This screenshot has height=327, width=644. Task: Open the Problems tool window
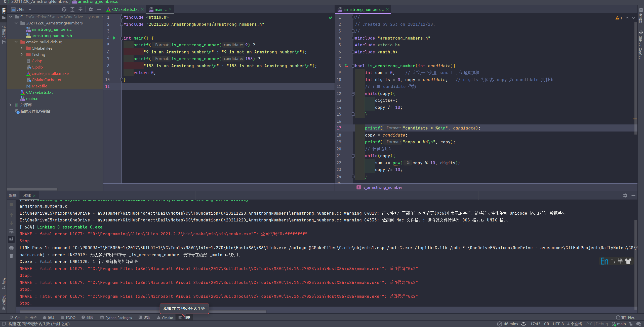point(87,318)
